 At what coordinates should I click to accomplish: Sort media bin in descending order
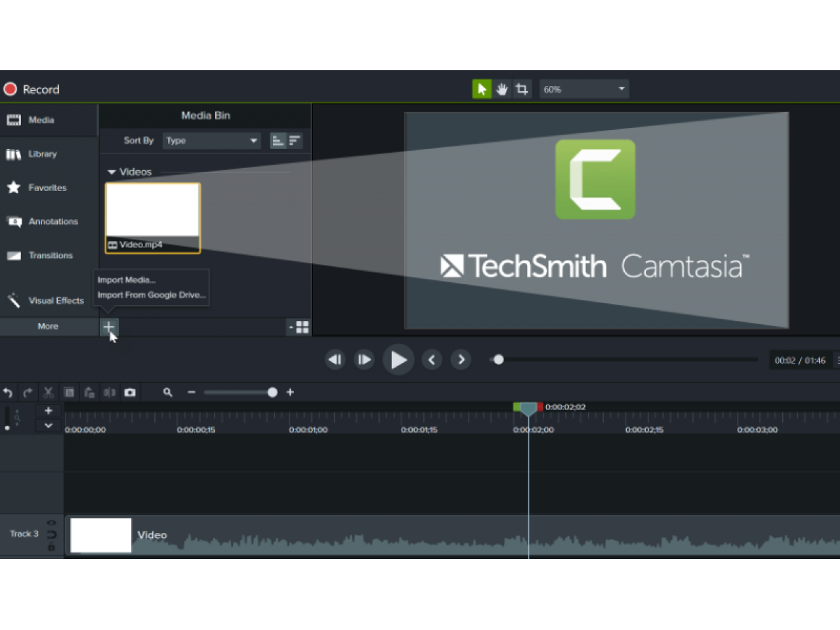coord(294,140)
